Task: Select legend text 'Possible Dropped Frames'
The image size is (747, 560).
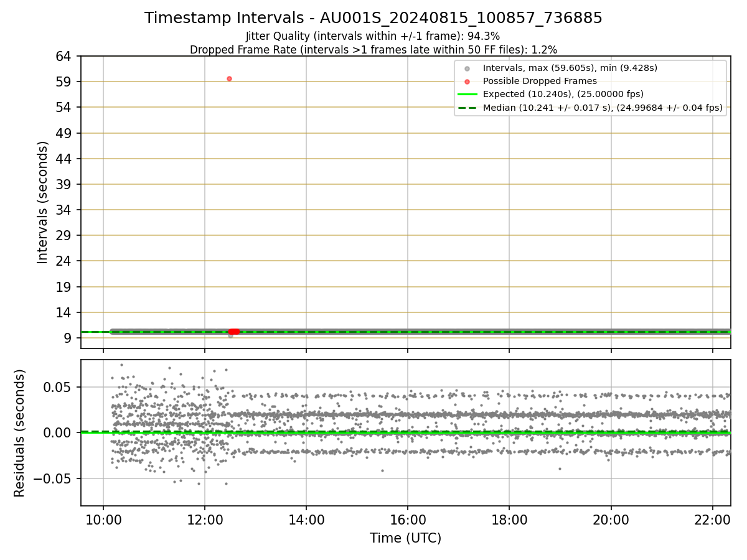Action: click(x=540, y=81)
